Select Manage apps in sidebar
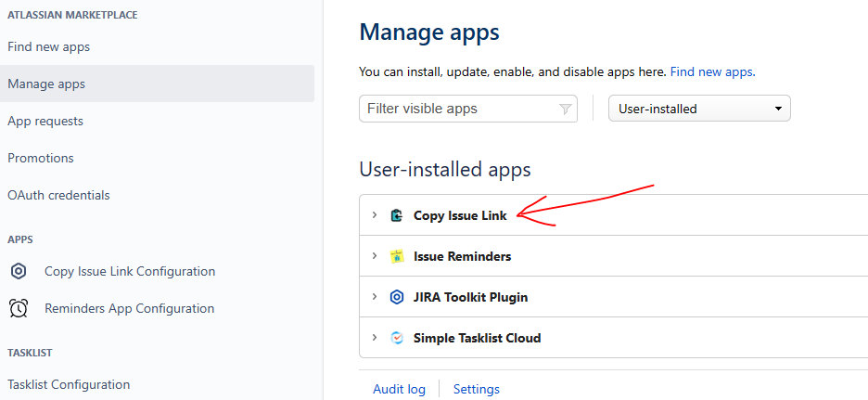Image resolution: width=868 pixels, height=400 pixels. pyautogui.click(x=158, y=84)
